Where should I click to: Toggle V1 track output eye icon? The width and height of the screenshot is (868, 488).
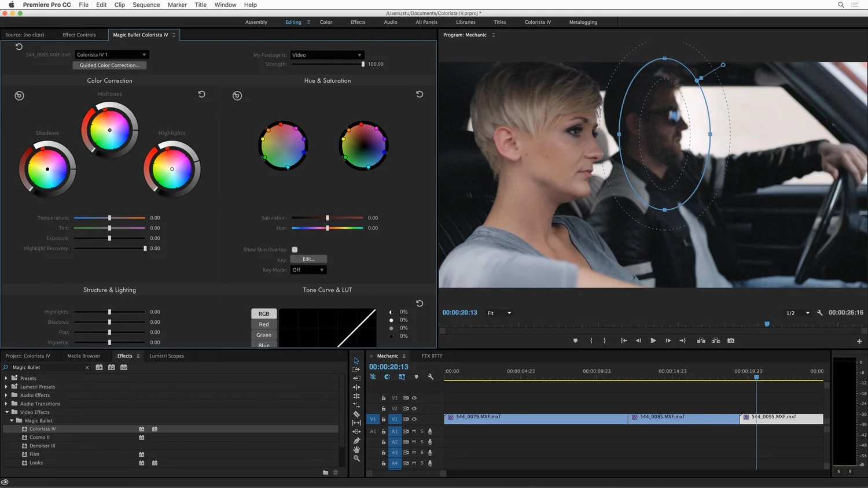(414, 419)
